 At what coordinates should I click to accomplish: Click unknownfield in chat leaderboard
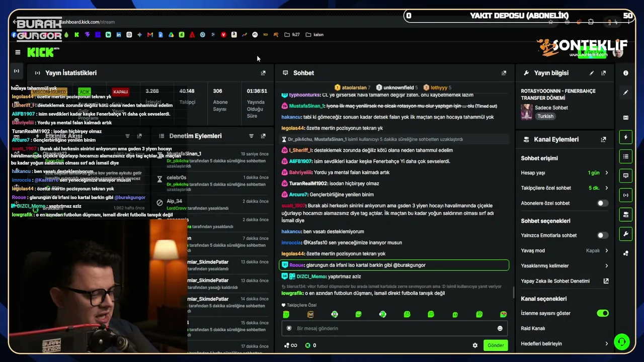pos(398,87)
